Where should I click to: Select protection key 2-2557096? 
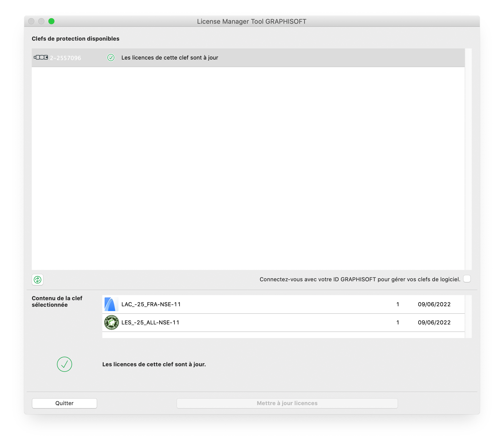point(66,58)
